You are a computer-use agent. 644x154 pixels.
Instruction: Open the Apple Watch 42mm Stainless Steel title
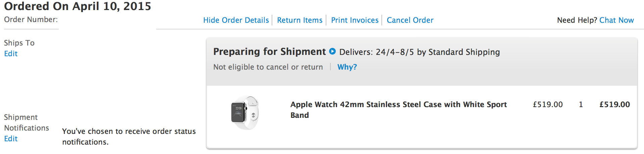tap(399, 110)
